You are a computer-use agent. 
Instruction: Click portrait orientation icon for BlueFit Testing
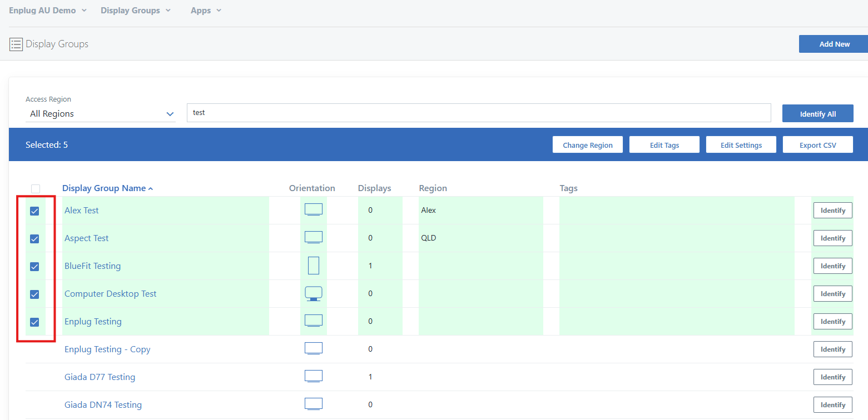pos(313,266)
